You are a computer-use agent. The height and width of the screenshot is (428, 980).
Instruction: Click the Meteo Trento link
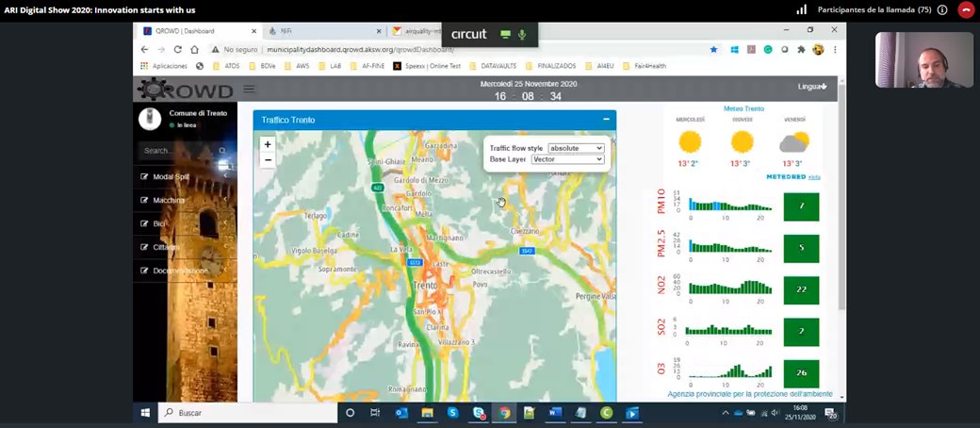(743, 108)
